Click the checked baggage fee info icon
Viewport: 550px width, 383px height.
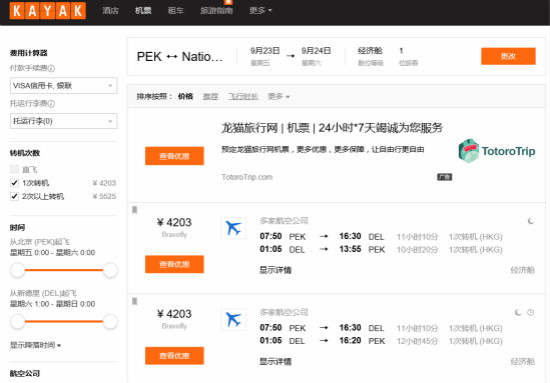tap(52, 104)
